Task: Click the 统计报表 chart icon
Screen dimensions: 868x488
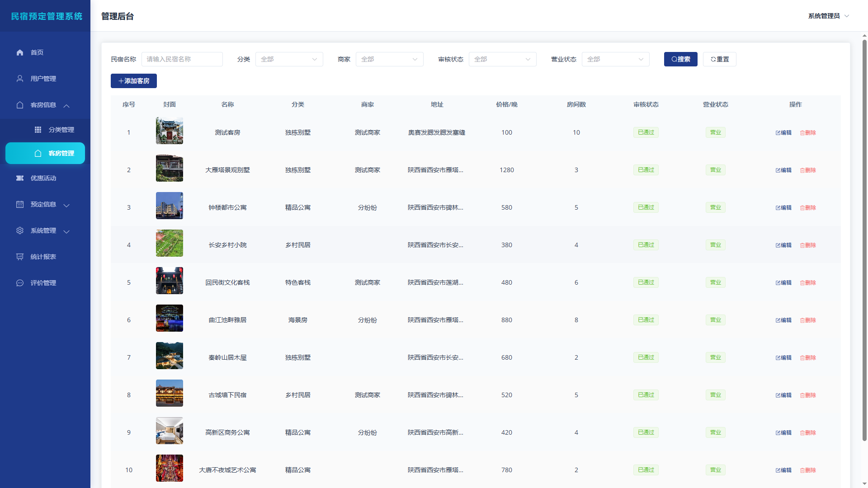Action: (x=20, y=257)
